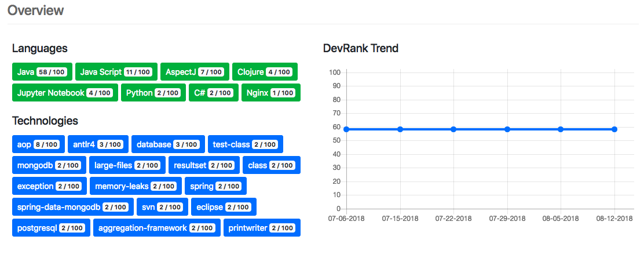Click the printwriter 2/100 tag
Screen dimensions: 644x254
click(x=262, y=228)
